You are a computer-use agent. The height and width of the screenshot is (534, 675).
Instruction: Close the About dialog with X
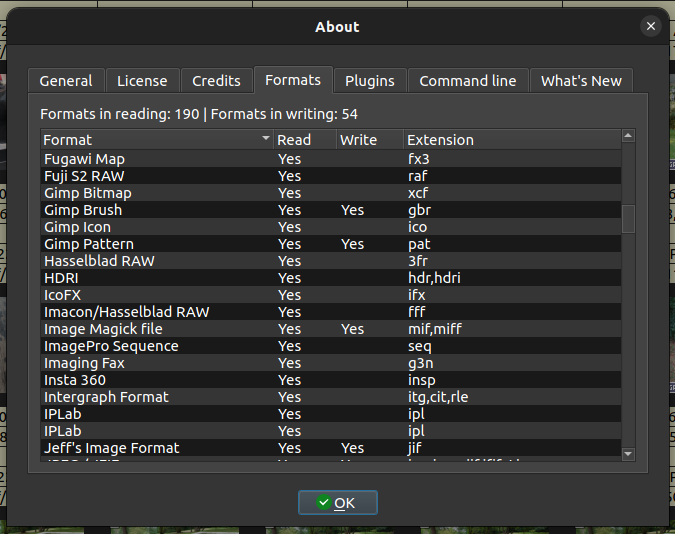650,26
